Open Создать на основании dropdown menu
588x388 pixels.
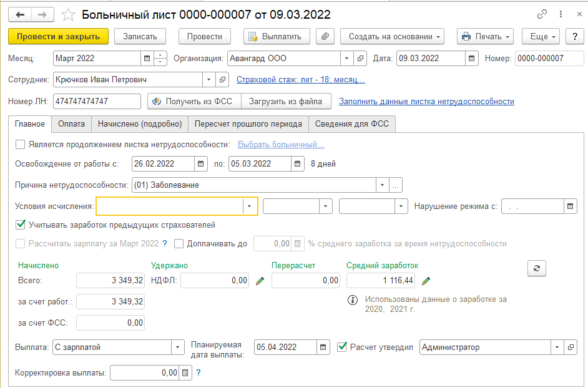pos(392,36)
